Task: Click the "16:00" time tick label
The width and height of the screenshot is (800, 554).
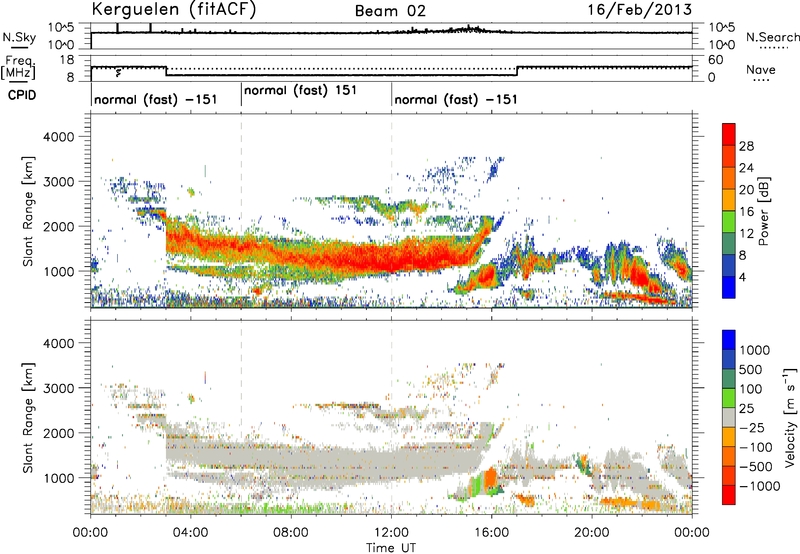Action: coord(491,533)
